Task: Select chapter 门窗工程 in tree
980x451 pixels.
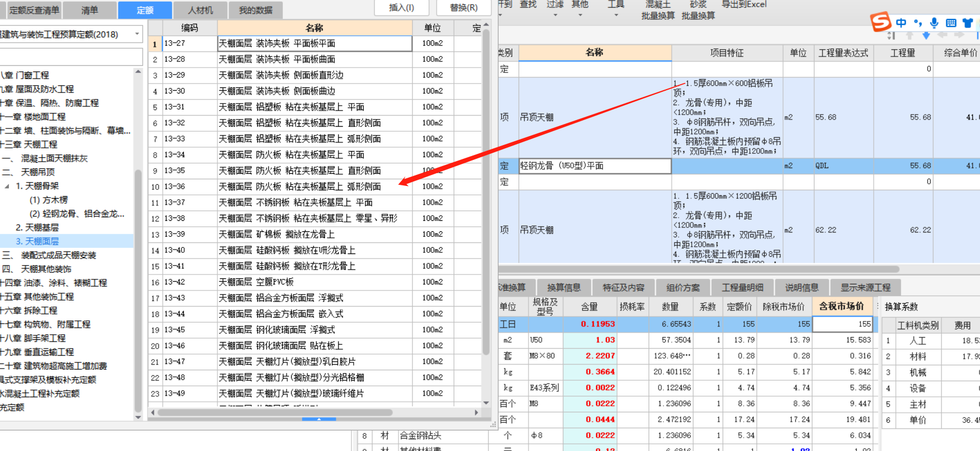Action: click(32, 75)
